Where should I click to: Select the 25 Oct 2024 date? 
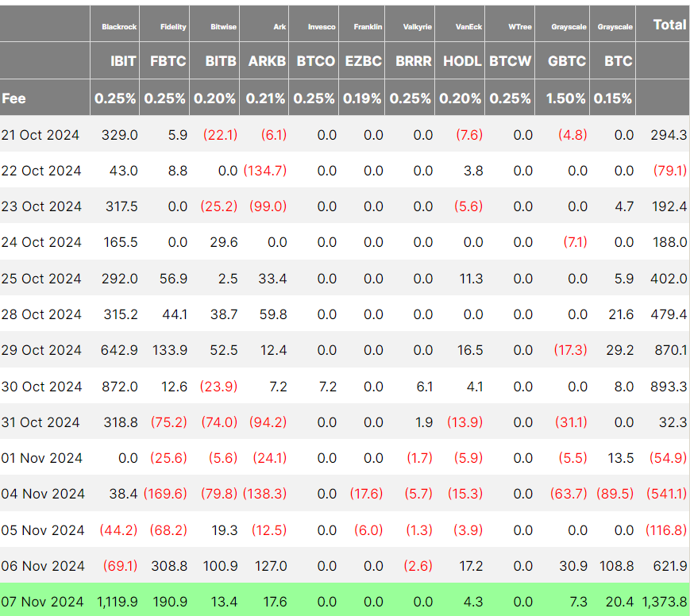[41, 279]
